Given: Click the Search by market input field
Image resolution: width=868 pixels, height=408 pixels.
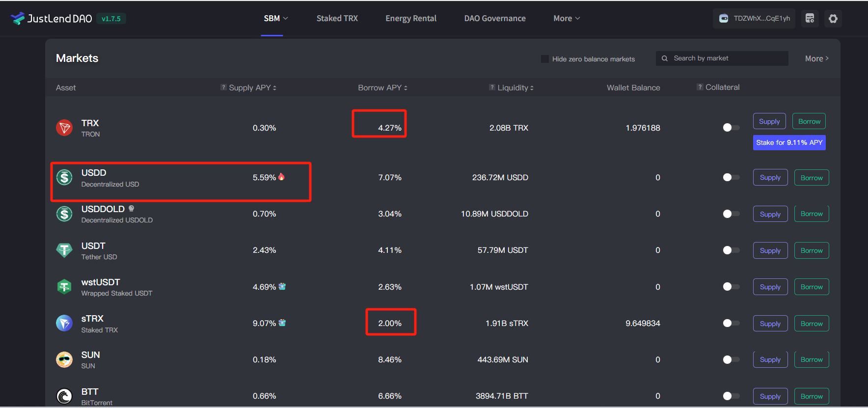Looking at the screenshot, I should 727,58.
